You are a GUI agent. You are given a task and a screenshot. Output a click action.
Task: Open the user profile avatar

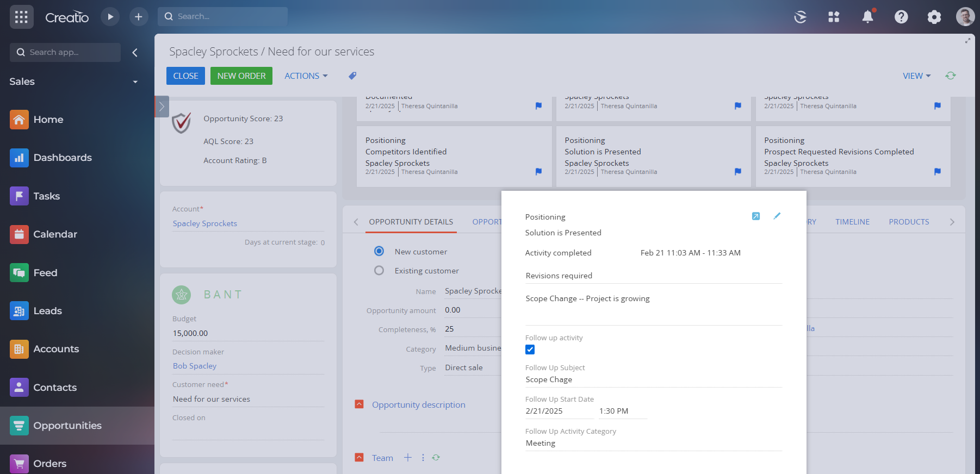click(965, 17)
